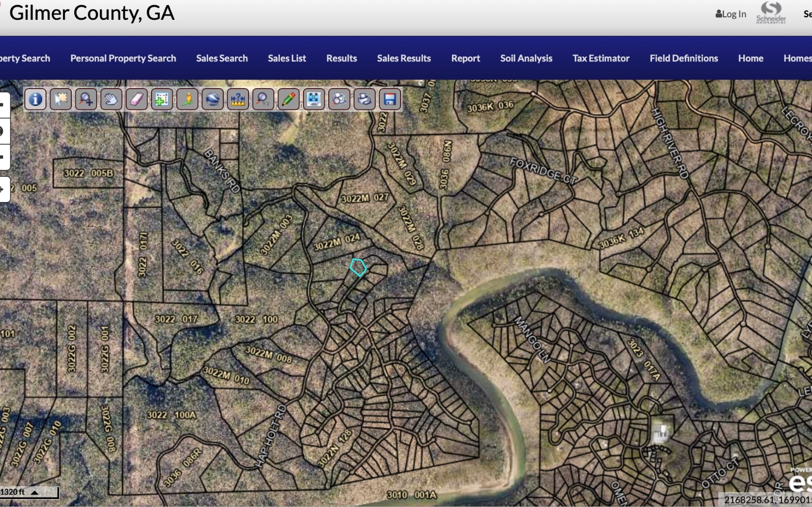The height and width of the screenshot is (507, 812).
Task: Click the Log In link
Action: pos(731,14)
